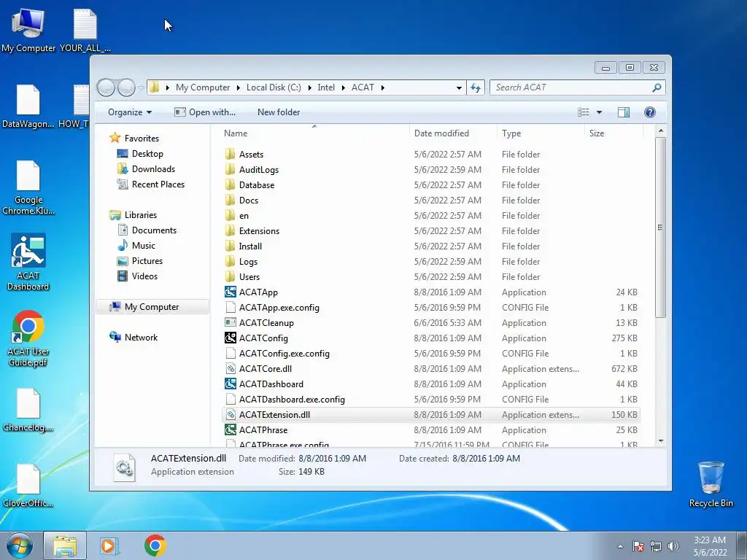Select the My Computer desktop icon
The width and height of the screenshot is (747, 560).
(28, 29)
